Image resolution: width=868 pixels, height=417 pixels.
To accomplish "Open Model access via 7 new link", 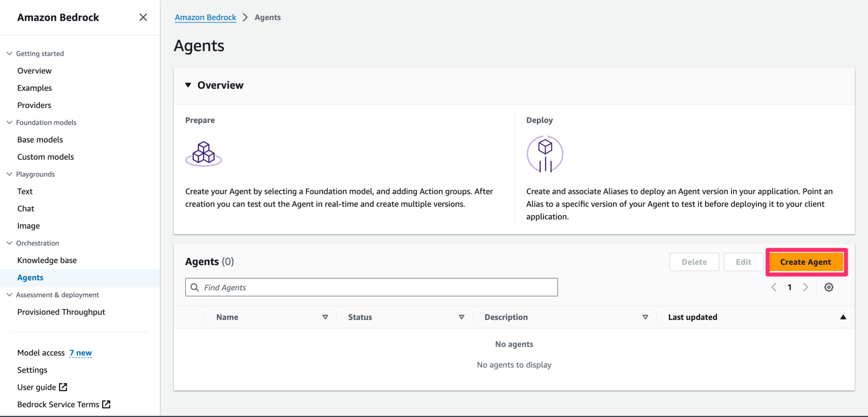I will tap(81, 352).
